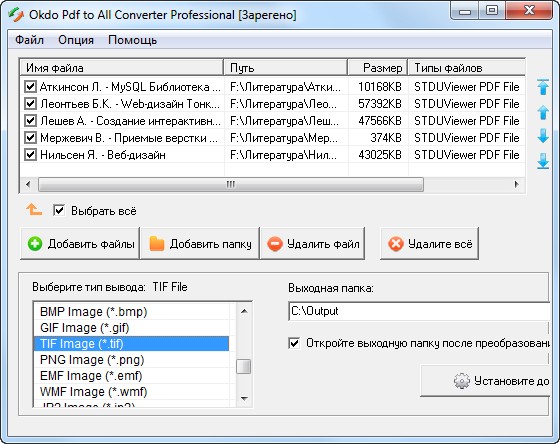Screen dimensions: 560x444
Task: Uncheck the Нильсен Я. Веб-дизайн file
Action: (30, 155)
